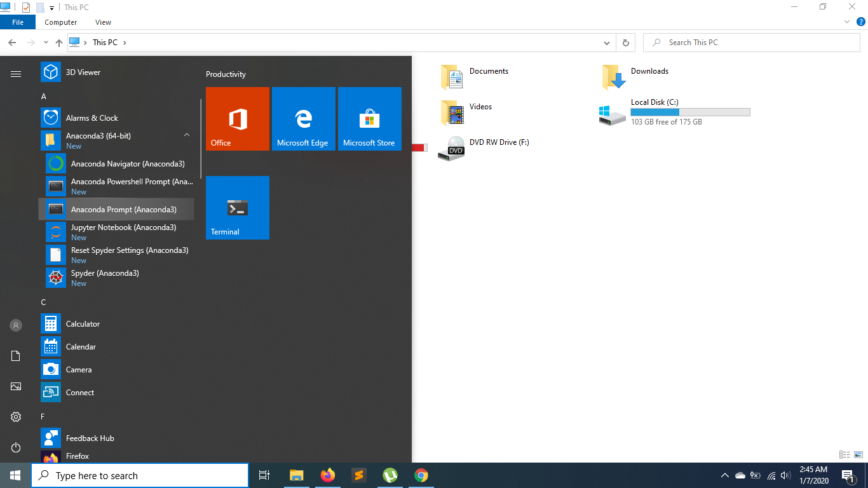The width and height of the screenshot is (868, 488).
Task: Open address bar history dropdown
Action: pos(607,43)
